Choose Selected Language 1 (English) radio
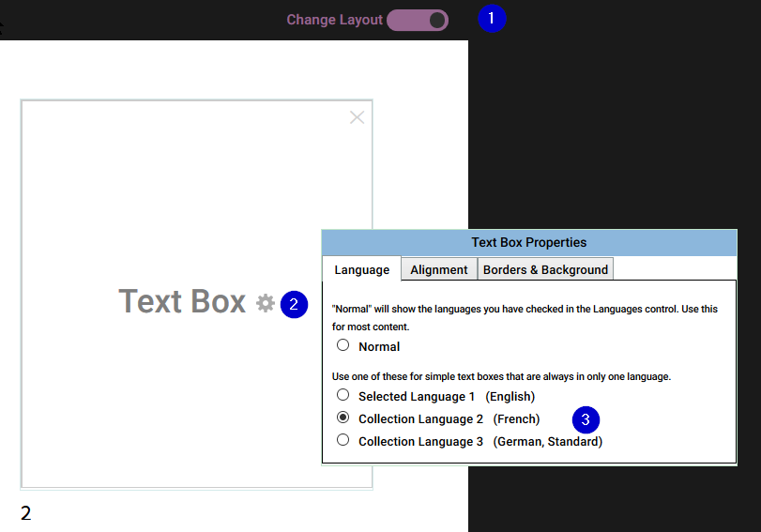The width and height of the screenshot is (761, 532). pyautogui.click(x=343, y=395)
